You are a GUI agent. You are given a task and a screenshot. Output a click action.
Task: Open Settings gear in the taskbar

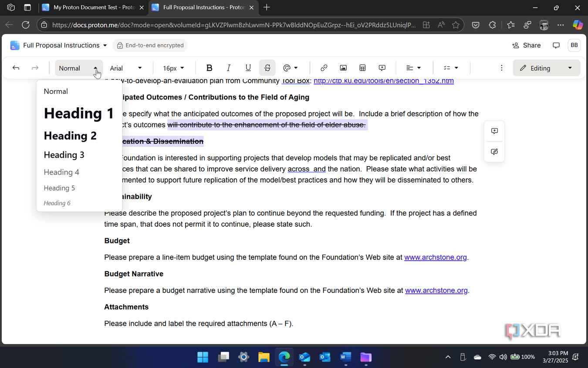coord(243,357)
